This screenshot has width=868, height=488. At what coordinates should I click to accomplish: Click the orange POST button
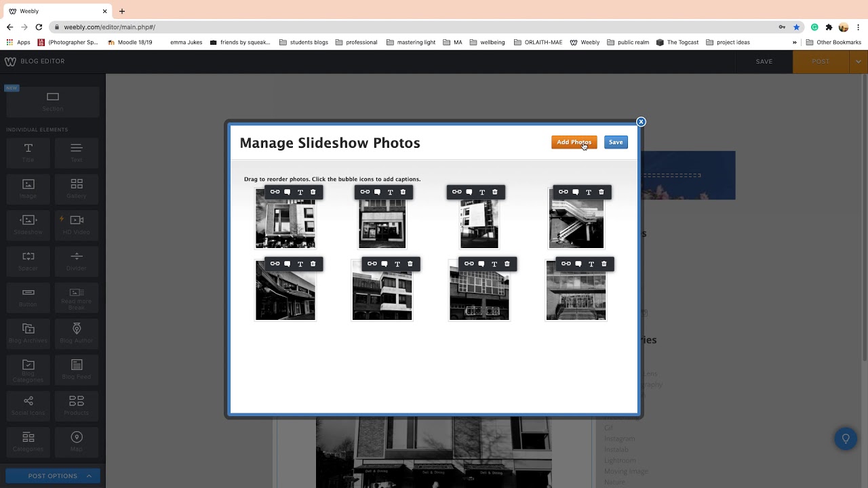pyautogui.click(x=821, y=61)
